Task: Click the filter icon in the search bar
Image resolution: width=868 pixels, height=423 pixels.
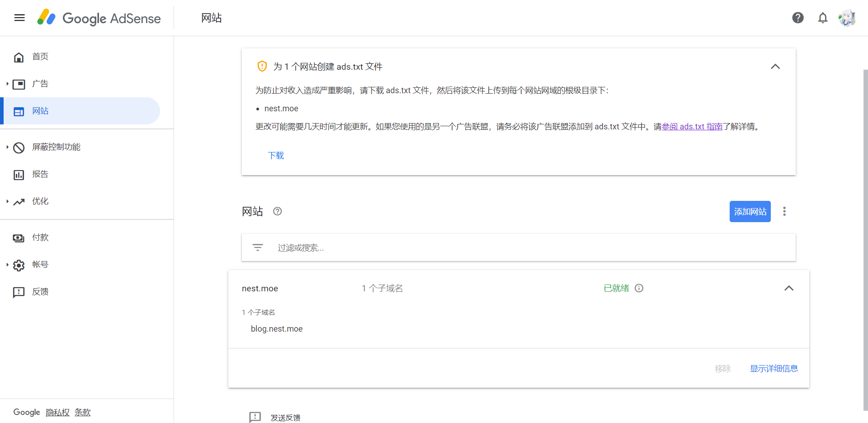Action: tap(258, 247)
